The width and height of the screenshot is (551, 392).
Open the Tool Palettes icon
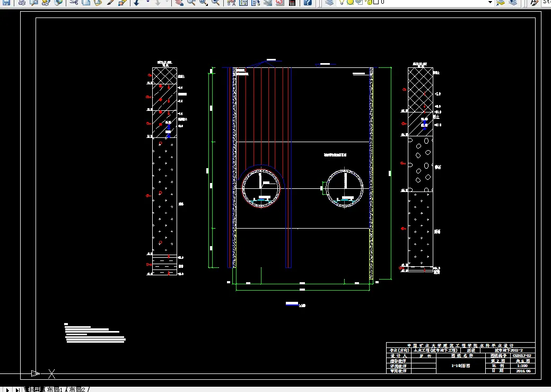(256, 3)
